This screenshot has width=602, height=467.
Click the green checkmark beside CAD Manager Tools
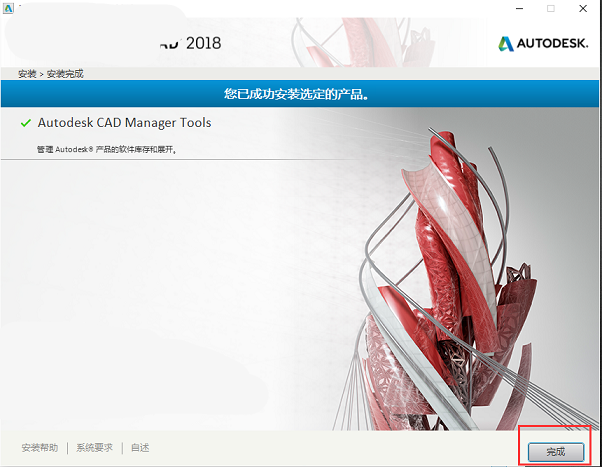(x=26, y=123)
